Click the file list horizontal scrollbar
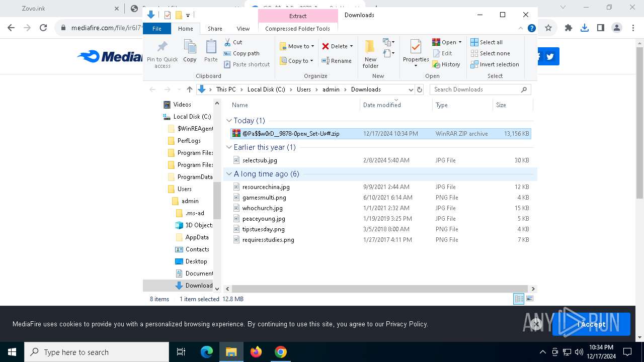644x362 pixels. pyautogui.click(x=380, y=289)
